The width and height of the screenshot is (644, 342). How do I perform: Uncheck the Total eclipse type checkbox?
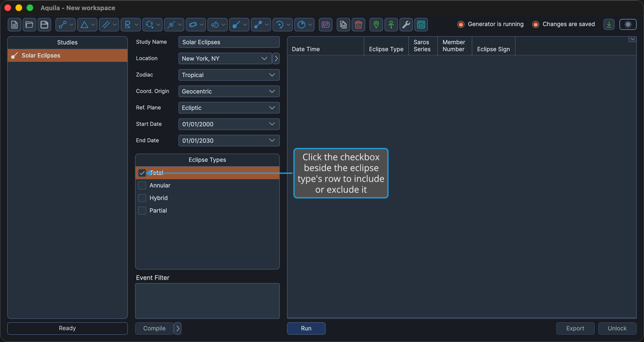[142, 173]
